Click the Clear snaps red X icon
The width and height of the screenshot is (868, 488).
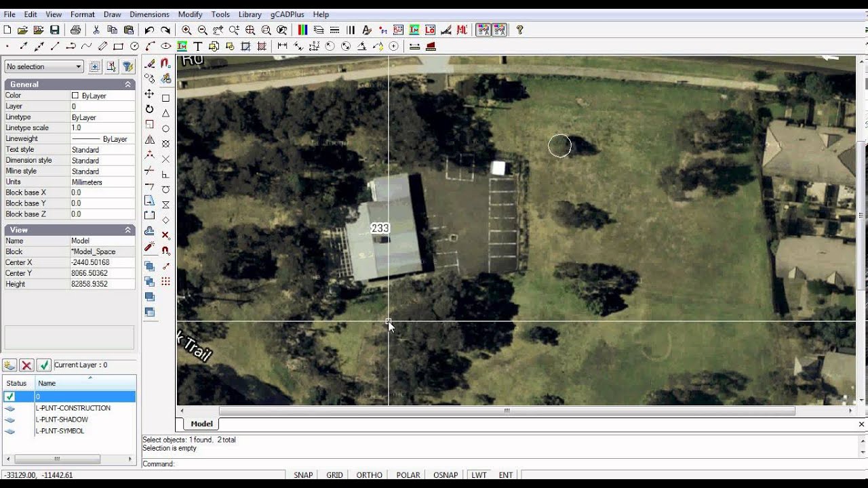click(x=165, y=235)
